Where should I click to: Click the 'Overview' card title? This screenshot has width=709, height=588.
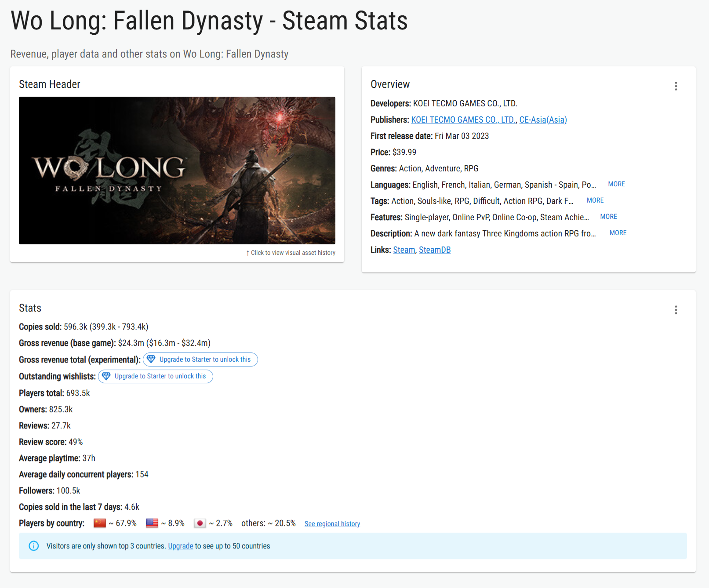click(x=390, y=84)
